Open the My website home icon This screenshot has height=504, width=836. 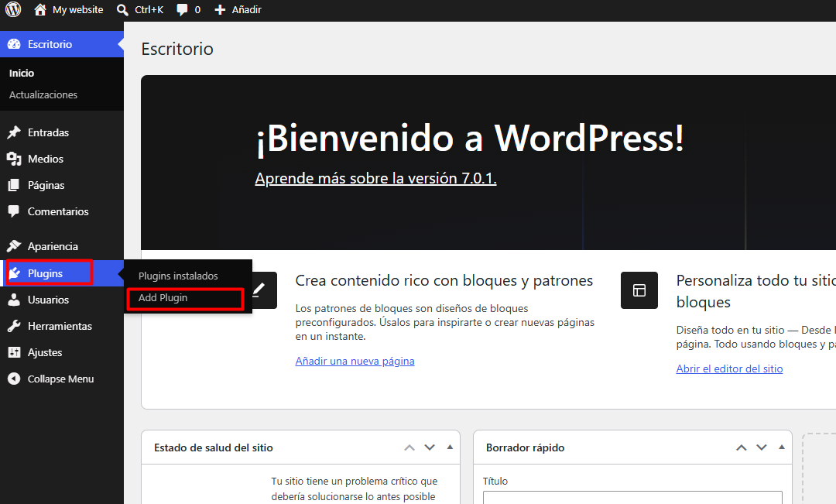click(40, 9)
